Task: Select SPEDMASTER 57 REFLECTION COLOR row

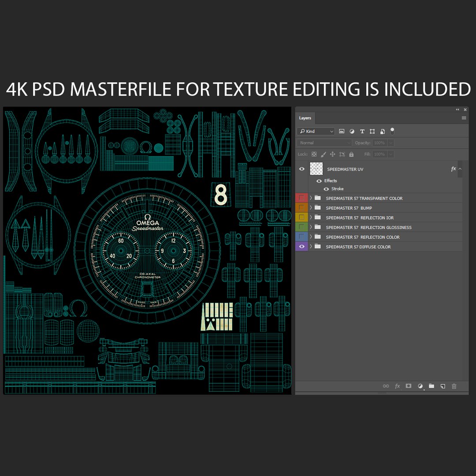Action: (379, 237)
